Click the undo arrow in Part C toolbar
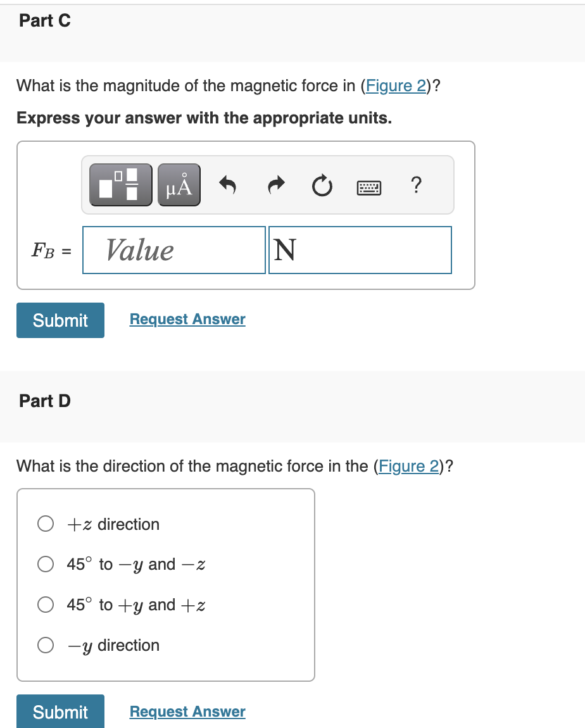Image resolution: width=585 pixels, height=728 pixels. coord(228,184)
